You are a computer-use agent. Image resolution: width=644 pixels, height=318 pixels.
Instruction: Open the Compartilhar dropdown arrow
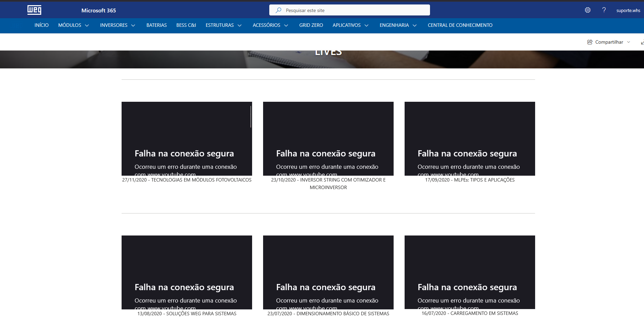pos(629,42)
